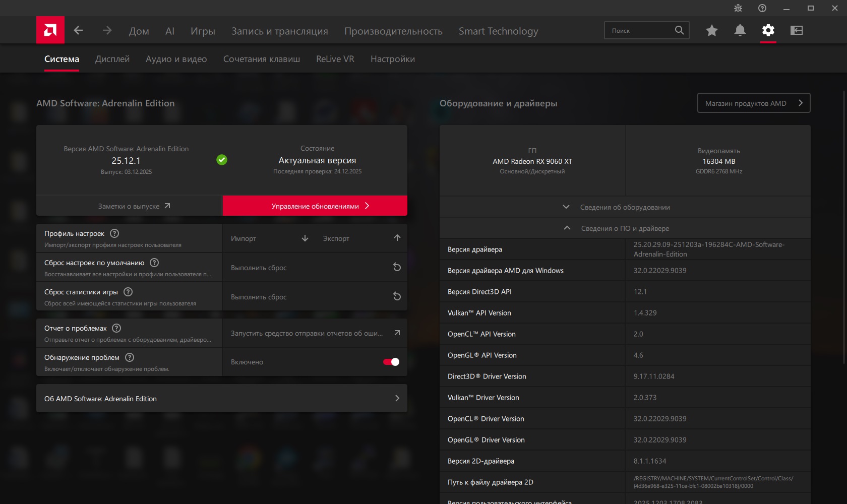Open the Производительность menu
The height and width of the screenshot is (504, 847).
394,31
